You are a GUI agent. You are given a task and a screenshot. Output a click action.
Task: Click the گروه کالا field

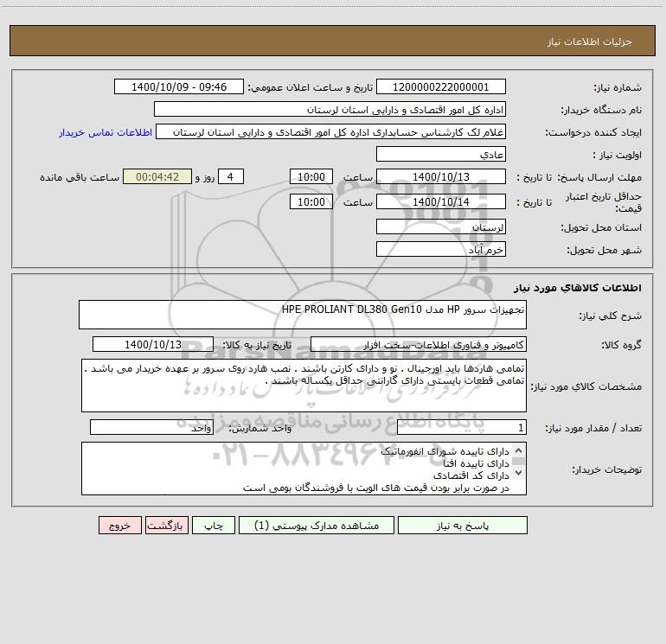click(419, 345)
